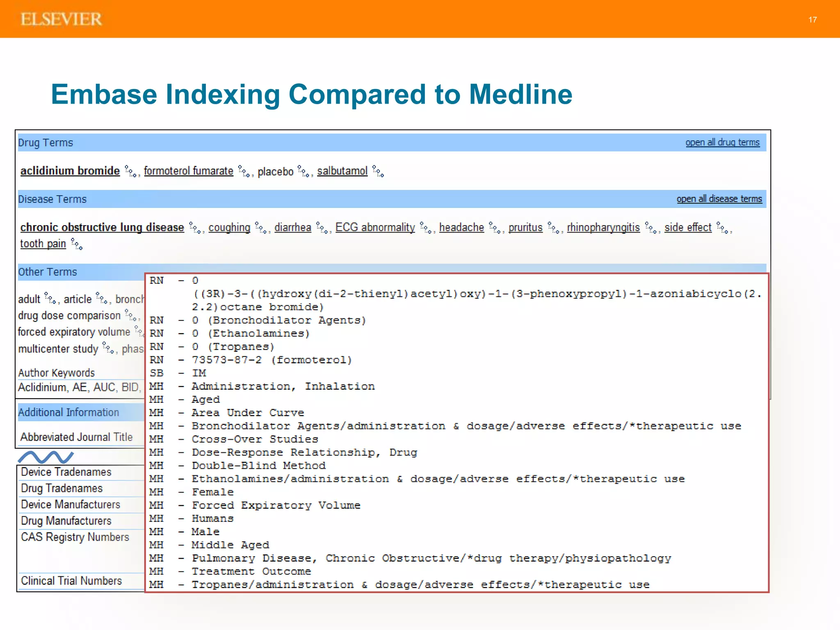Click the explosion icon after placebo
Image resolution: width=840 pixels, height=630 pixels.
point(304,171)
